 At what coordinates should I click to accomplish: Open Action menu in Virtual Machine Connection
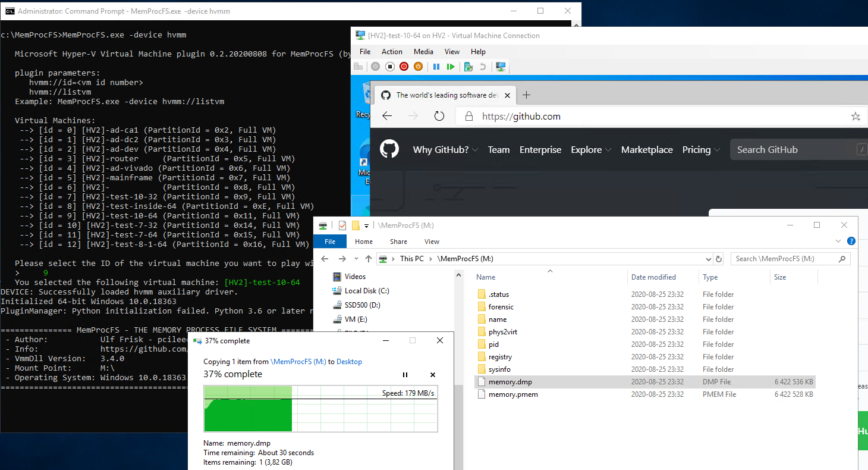pos(392,52)
